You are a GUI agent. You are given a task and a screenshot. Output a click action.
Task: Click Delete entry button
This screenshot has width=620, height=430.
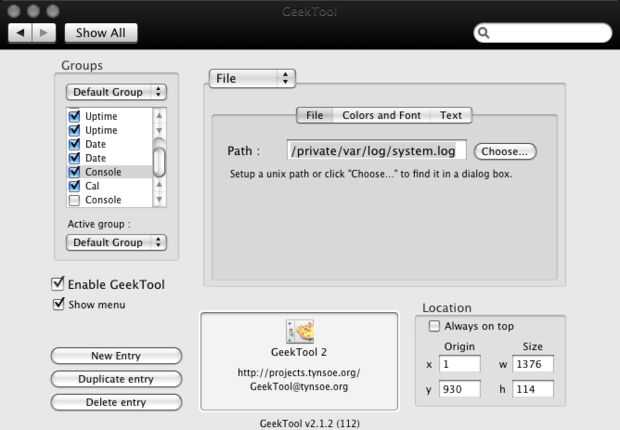116,402
